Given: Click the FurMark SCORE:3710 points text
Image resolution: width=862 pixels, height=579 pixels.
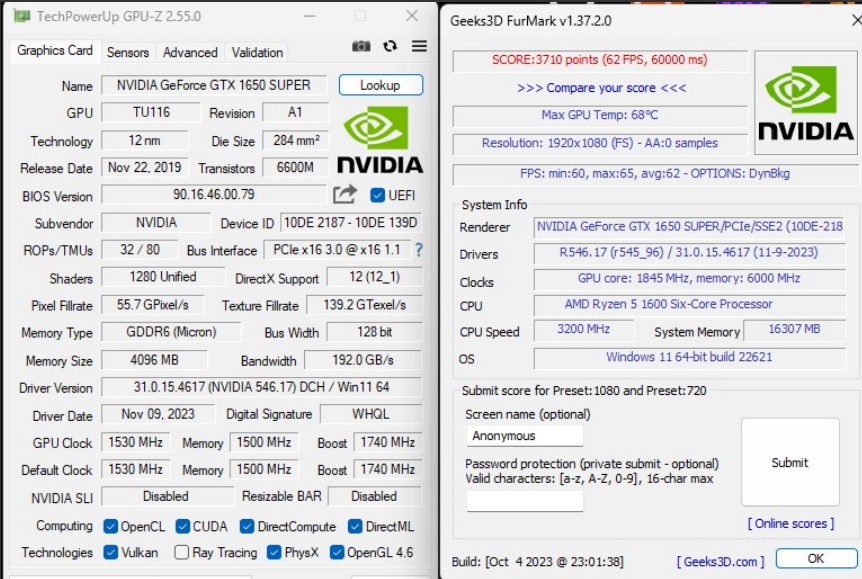Looking at the screenshot, I should (600, 60).
